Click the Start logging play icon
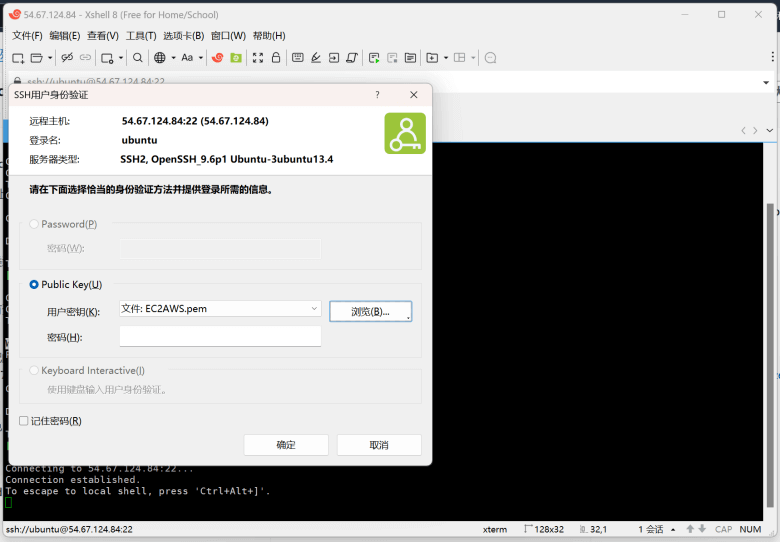780x542 pixels. click(x=374, y=58)
